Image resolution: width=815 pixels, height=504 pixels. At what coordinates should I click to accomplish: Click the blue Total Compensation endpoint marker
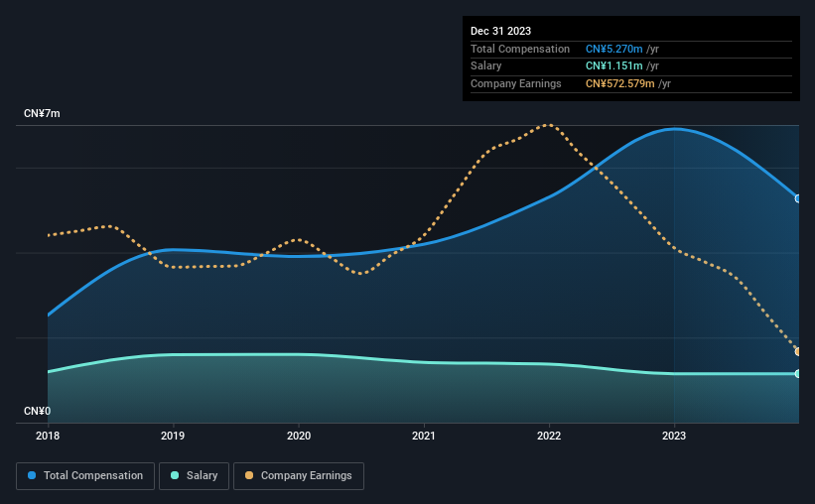(x=797, y=198)
